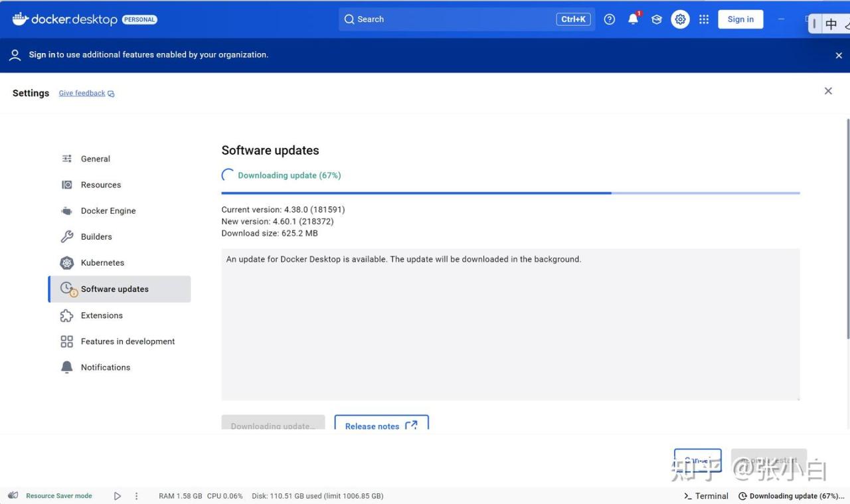This screenshot has height=504, width=850.
Task: Open the three-dot menu in status bar
Action: tap(137, 496)
